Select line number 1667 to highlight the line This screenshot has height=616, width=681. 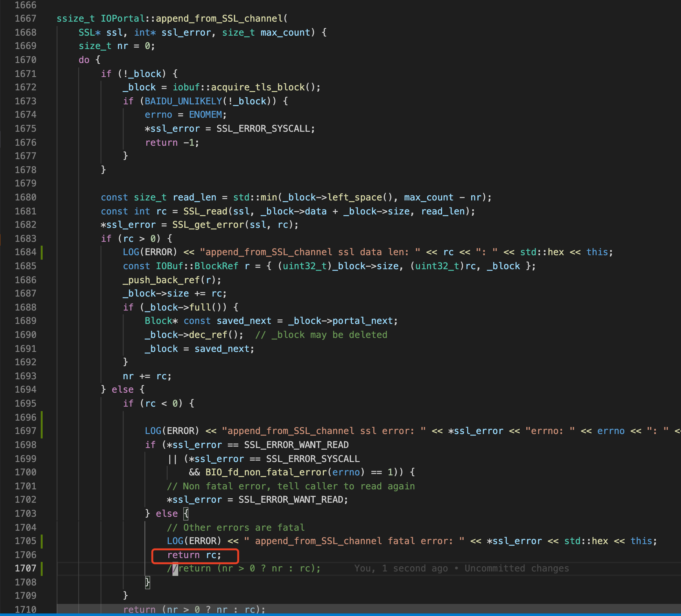tap(25, 18)
